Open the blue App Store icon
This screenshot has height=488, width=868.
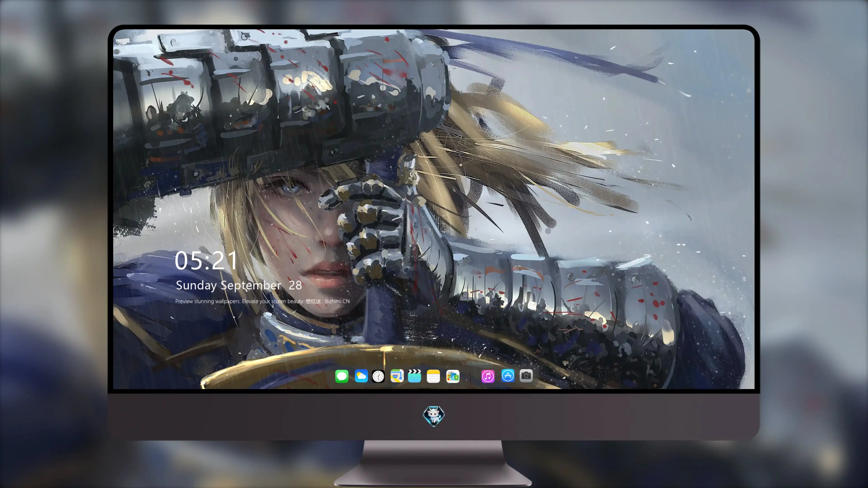coord(508,375)
